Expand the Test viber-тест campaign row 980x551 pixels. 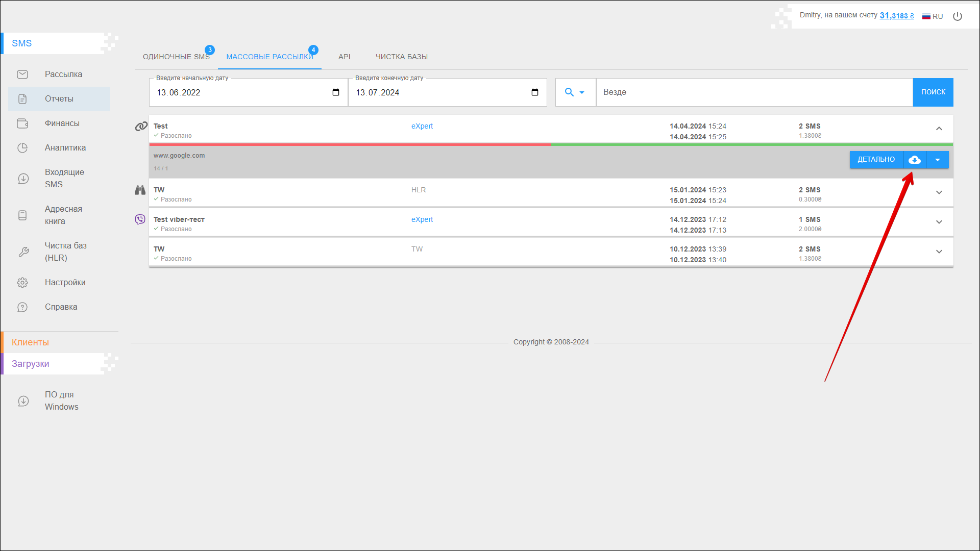click(x=939, y=222)
